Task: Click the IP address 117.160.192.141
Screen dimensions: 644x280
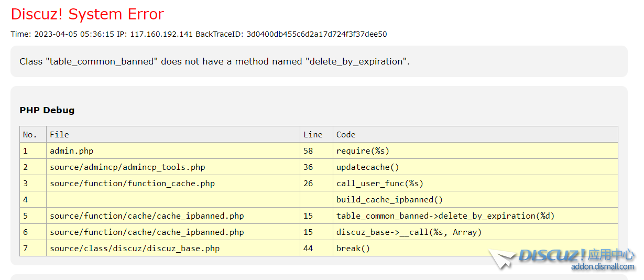Action: click(x=161, y=34)
